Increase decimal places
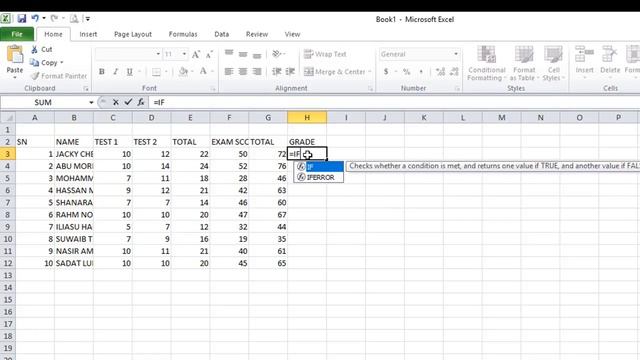 (x=440, y=72)
